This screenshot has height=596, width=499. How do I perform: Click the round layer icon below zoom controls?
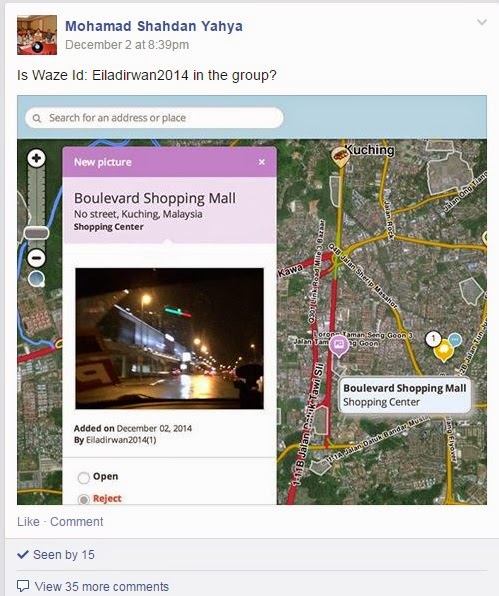tap(36, 279)
